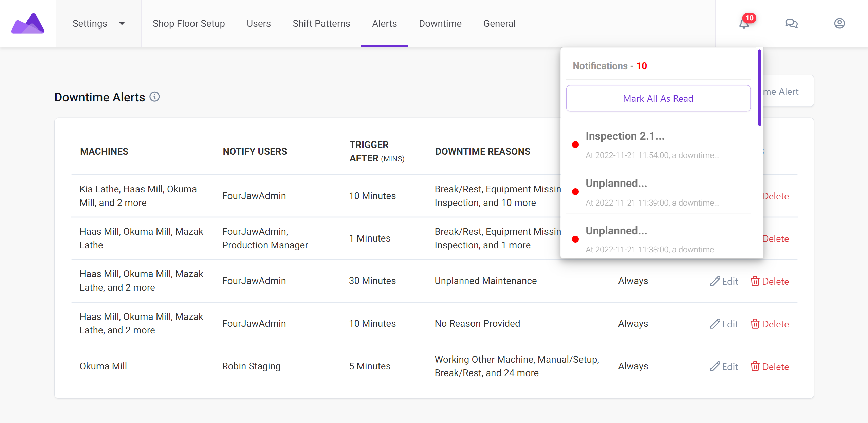Click the notifications panel scrollbar
Viewport: 868px width, 423px height.
click(x=760, y=88)
